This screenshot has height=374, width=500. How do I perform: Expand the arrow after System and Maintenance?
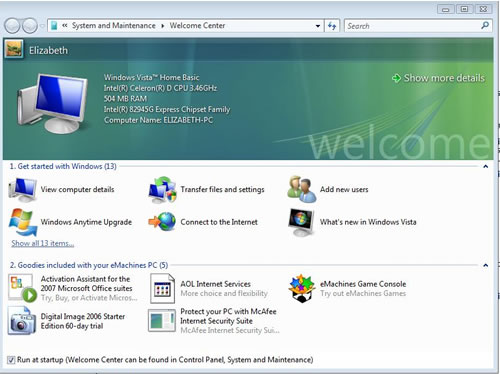point(163,26)
